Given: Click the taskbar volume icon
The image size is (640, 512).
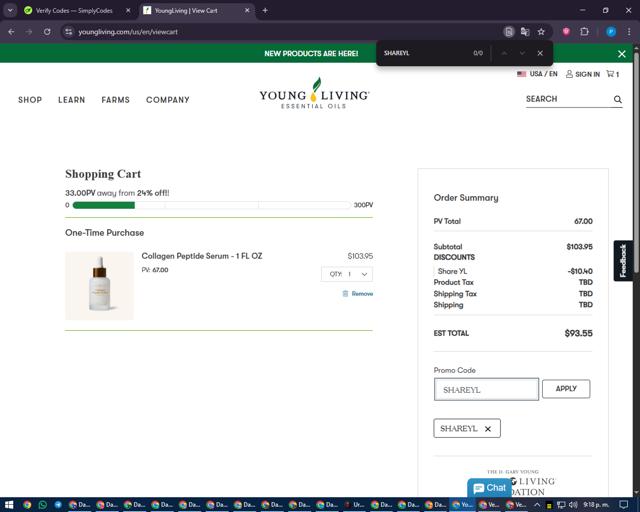Looking at the screenshot, I should point(573,505).
